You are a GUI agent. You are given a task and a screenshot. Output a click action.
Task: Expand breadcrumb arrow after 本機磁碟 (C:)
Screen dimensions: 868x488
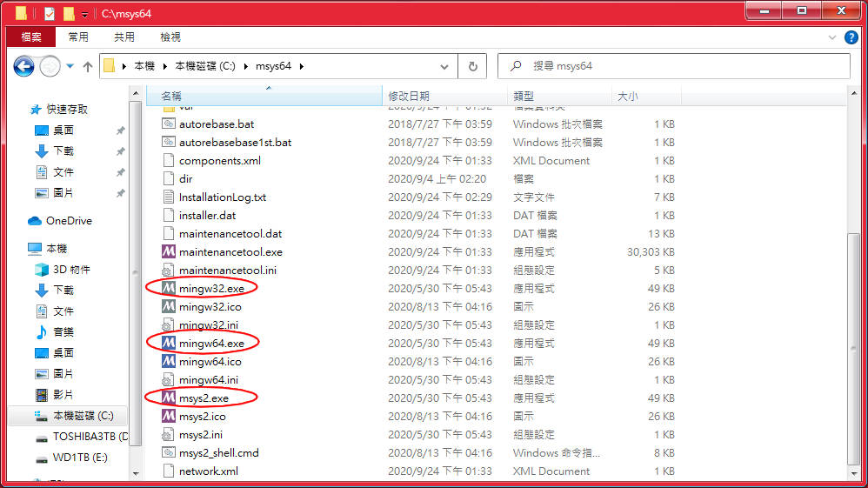point(246,66)
